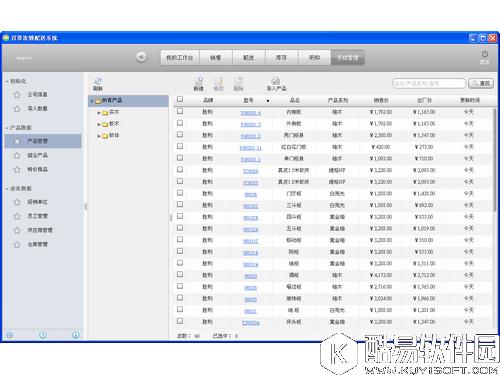Collapse the 业务数据 sidebar group
The width and height of the screenshot is (500, 375).
(x=7, y=189)
